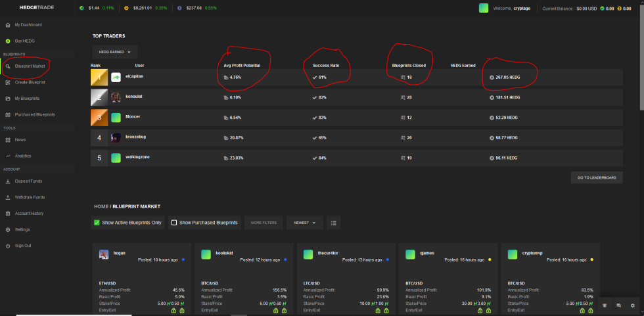Open the NEWEST sort dropdown
Image resolution: width=644 pixels, height=316 pixels.
305,223
